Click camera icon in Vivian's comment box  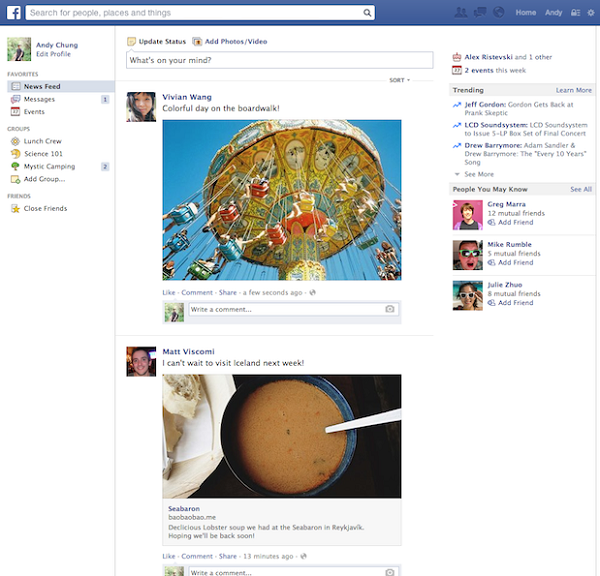point(390,310)
